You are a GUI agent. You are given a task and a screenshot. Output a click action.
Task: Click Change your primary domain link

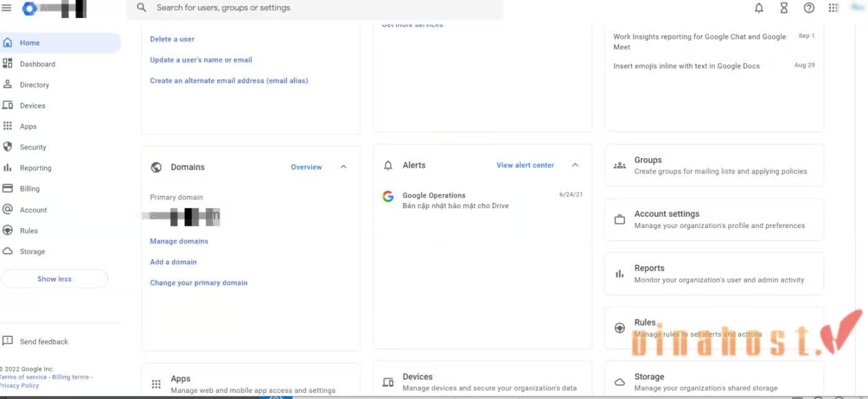pos(198,283)
